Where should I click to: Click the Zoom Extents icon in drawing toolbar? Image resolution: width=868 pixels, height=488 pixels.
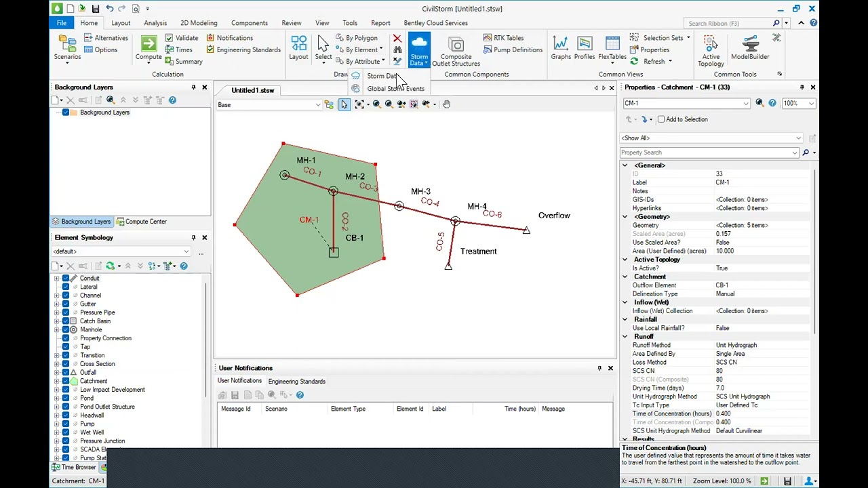tap(359, 104)
